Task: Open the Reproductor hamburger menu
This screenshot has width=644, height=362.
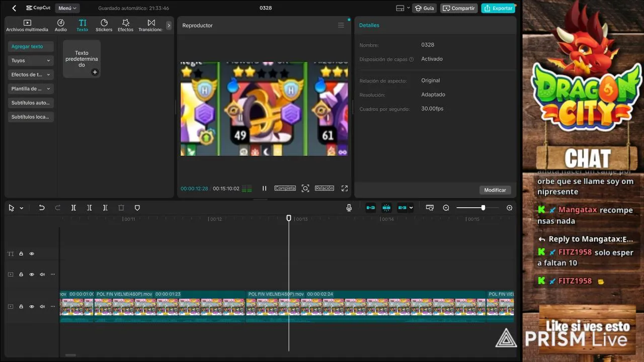Action: (x=341, y=25)
